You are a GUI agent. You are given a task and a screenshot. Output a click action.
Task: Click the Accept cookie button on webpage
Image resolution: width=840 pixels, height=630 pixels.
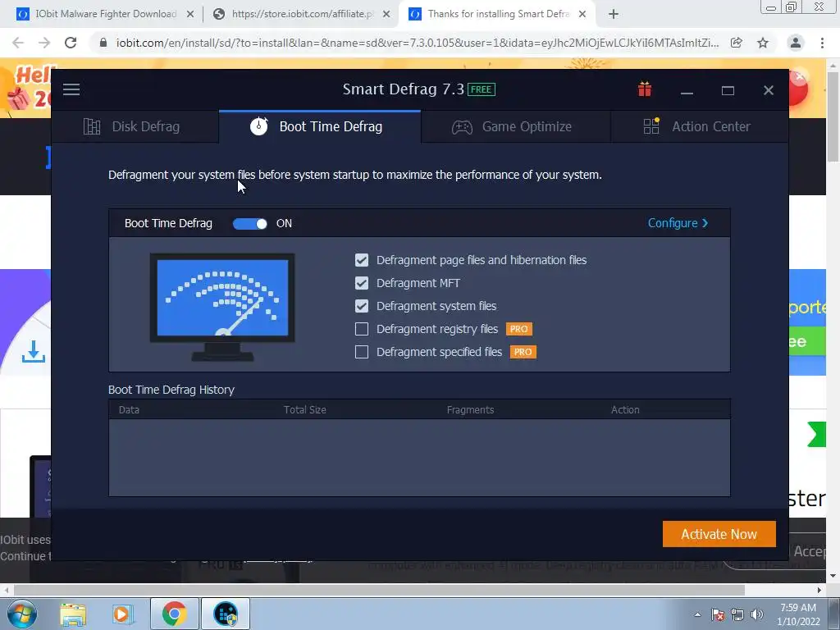tap(809, 551)
